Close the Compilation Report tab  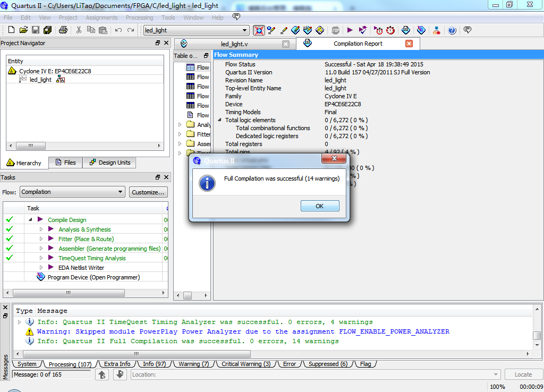409,44
